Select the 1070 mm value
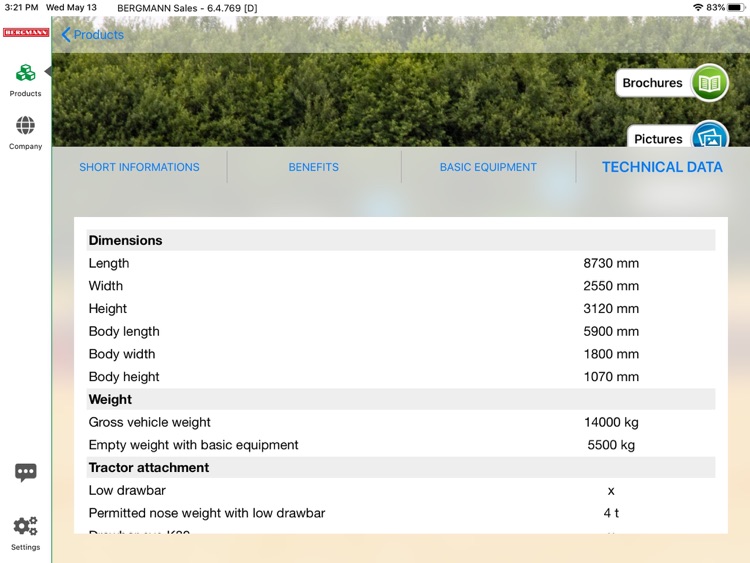Screen dimensions: 750x563 [611, 376]
